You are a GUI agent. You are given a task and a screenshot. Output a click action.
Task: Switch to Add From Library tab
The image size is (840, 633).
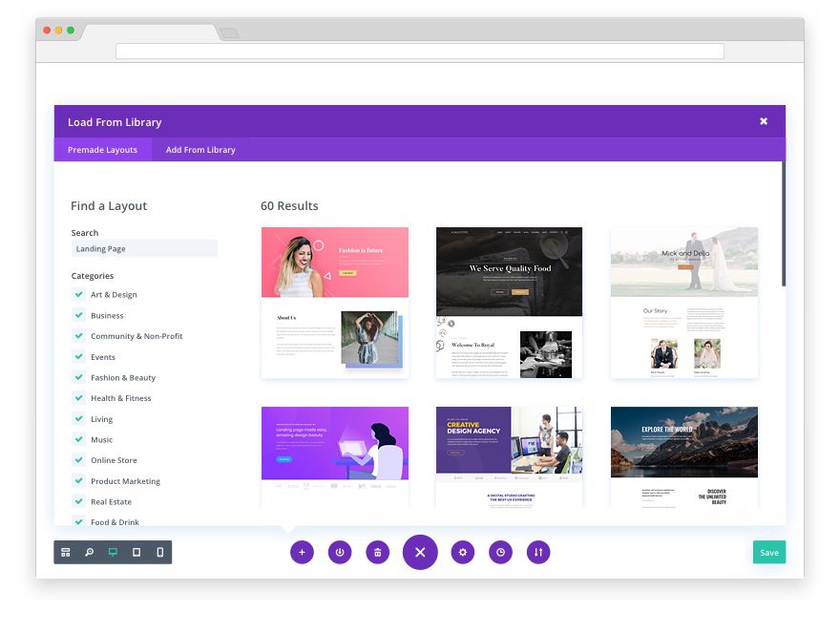click(200, 150)
